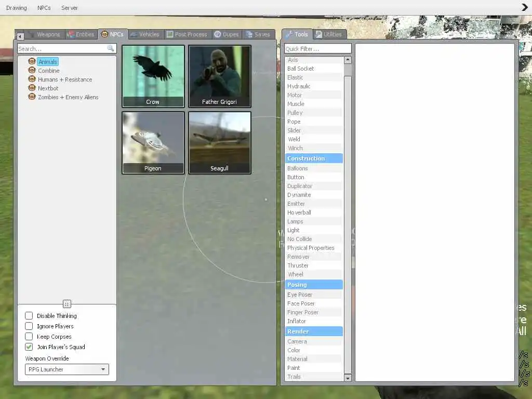The width and height of the screenshot is (532, 399).
Task: Select the Combine category
Action: coord(49,70)
